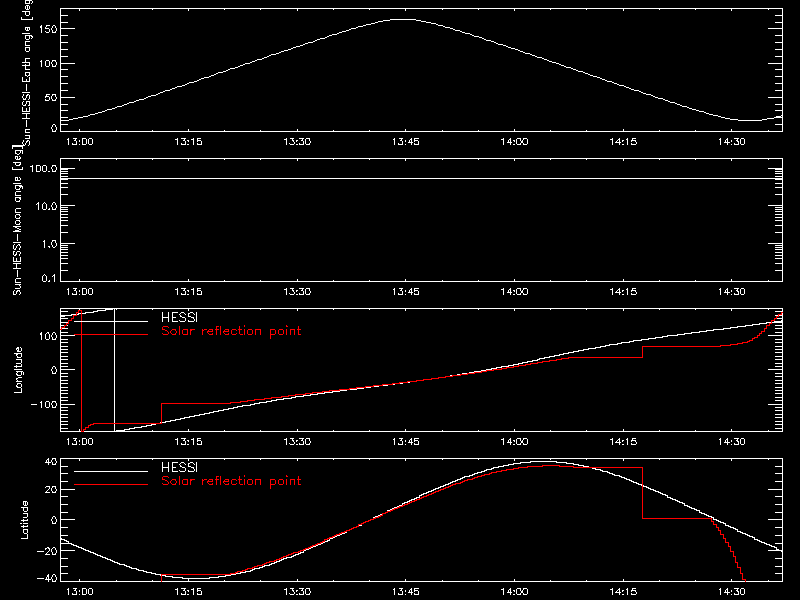The height and width of the screenshot is (600, 800).
Task: Click the 13:15 tick label under the Longitude plot
Action: coord(188,441)
